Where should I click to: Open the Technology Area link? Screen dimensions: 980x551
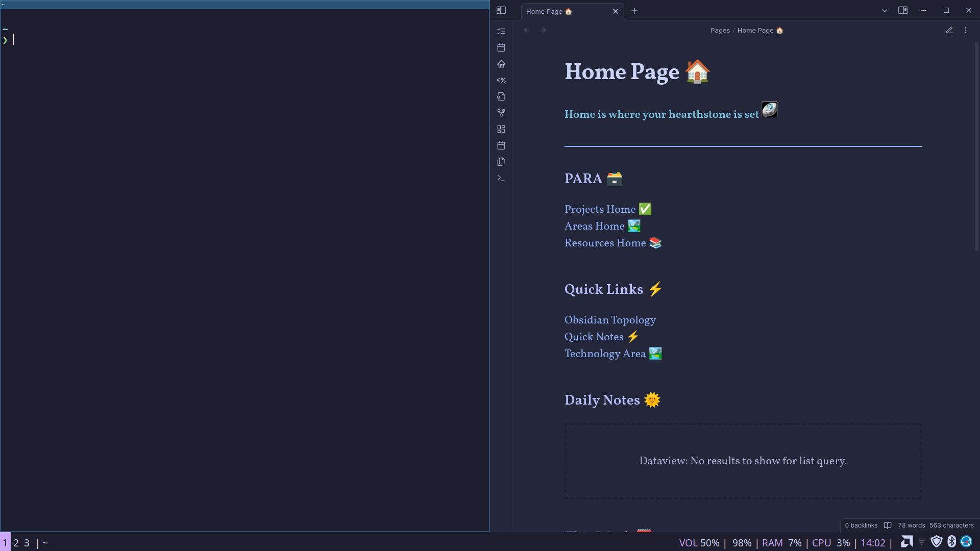(613, 354)
